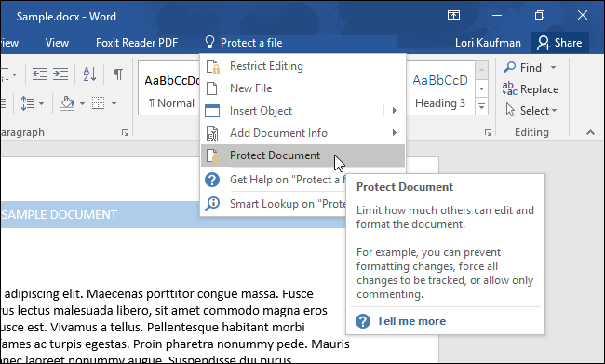Expand the Add Document Info submenu arrow
This screenshot has height=364, width=605.
pyautogui.click(x=395, y=133)
